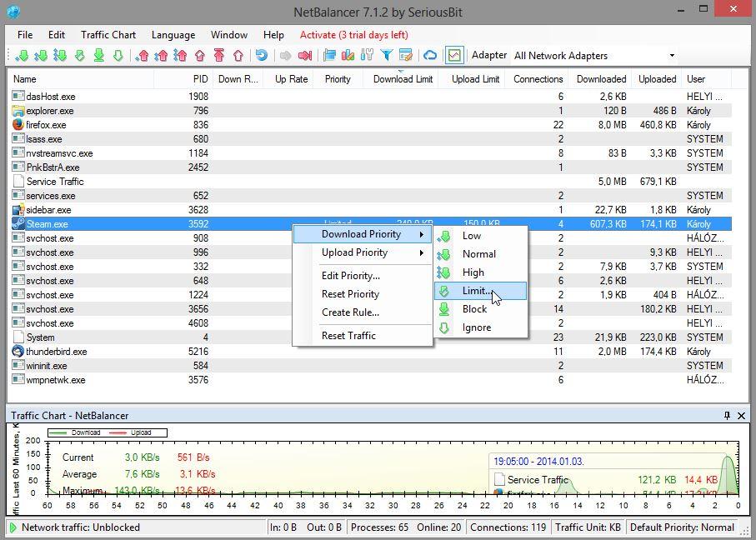Open the All Network Adapters dropdown

(594, 56)
